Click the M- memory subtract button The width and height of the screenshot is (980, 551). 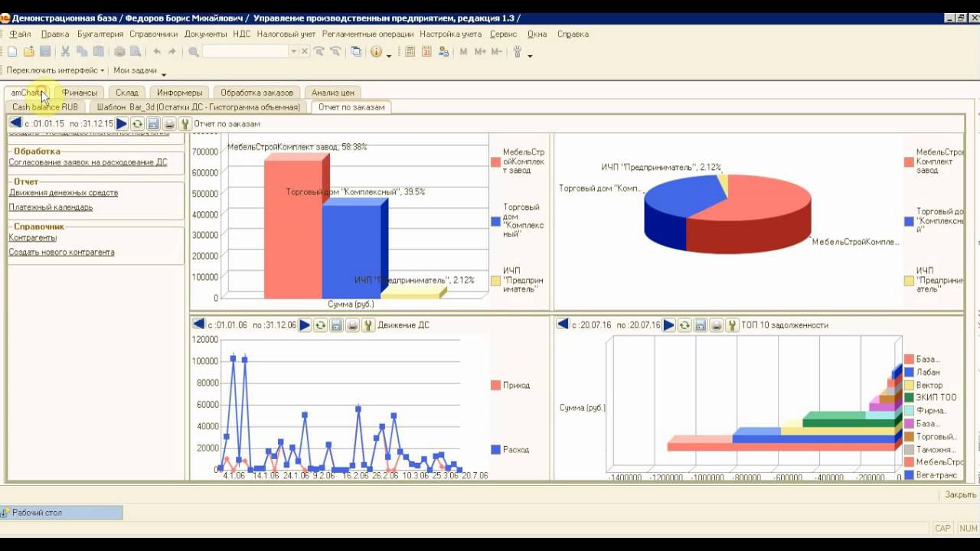(x=497, y=52)
